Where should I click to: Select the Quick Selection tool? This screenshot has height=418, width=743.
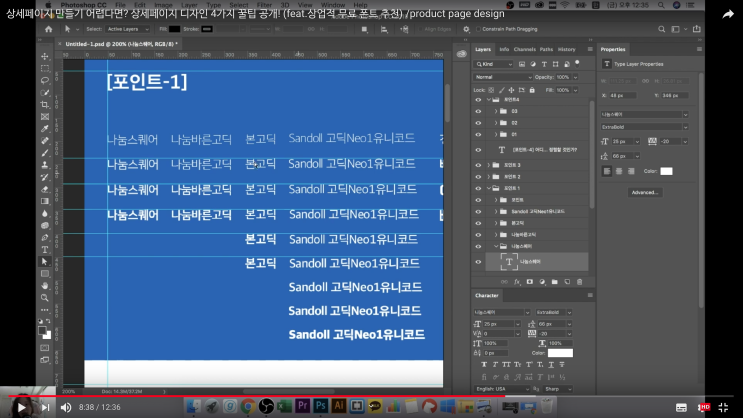[45, 92]
